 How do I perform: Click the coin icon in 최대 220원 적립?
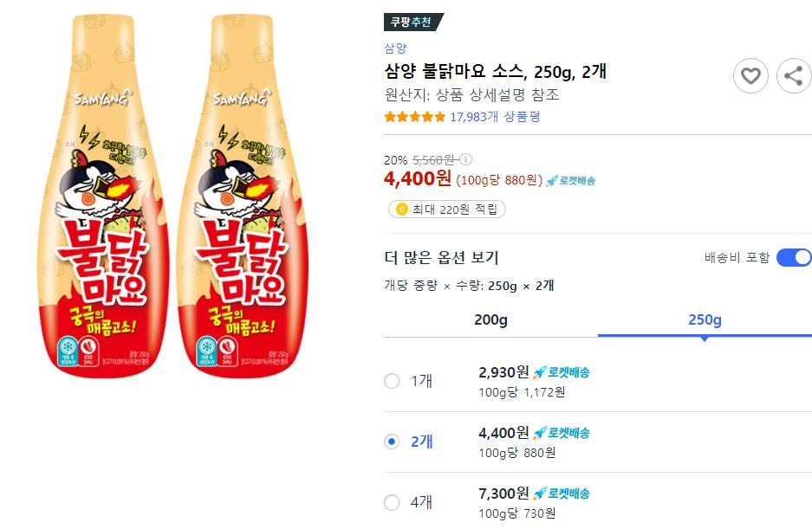401,209
